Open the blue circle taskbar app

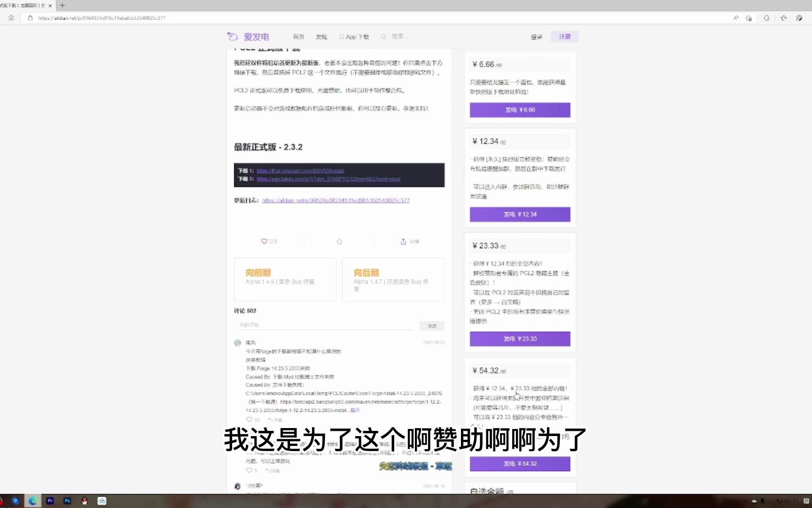tap(15, 501)
